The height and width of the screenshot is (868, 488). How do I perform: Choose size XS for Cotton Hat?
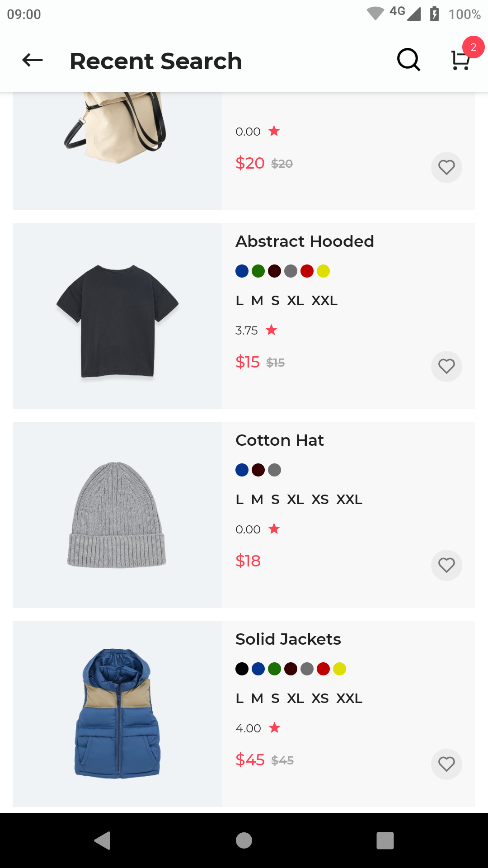tap(320, 500)
